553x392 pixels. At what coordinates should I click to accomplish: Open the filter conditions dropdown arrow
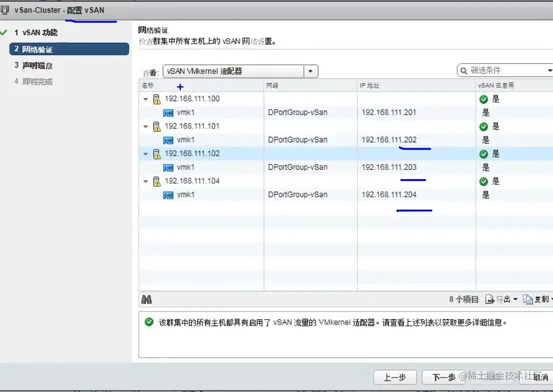click(x=550, y=71)
